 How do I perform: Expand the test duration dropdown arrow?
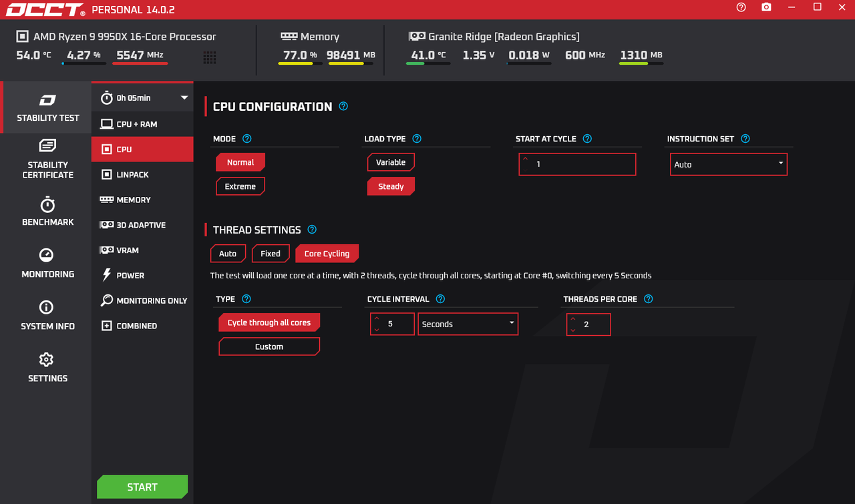[x=184, y=97]
